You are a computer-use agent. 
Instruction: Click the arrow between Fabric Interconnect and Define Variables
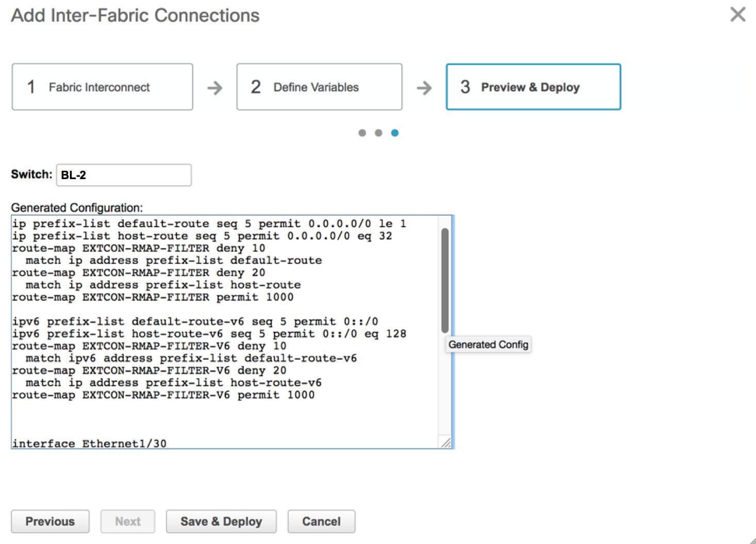[213, 88]
